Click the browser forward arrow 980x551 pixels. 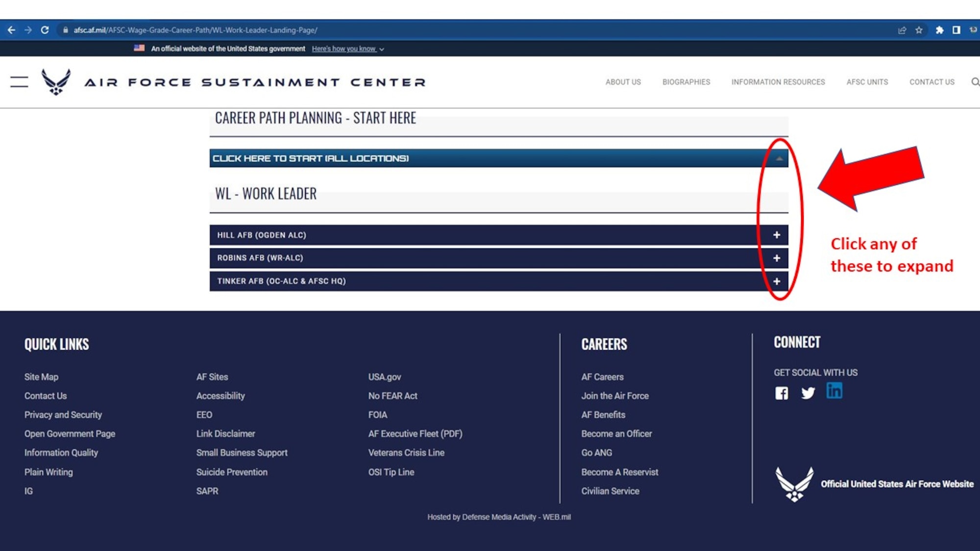[x=28, y=30]
